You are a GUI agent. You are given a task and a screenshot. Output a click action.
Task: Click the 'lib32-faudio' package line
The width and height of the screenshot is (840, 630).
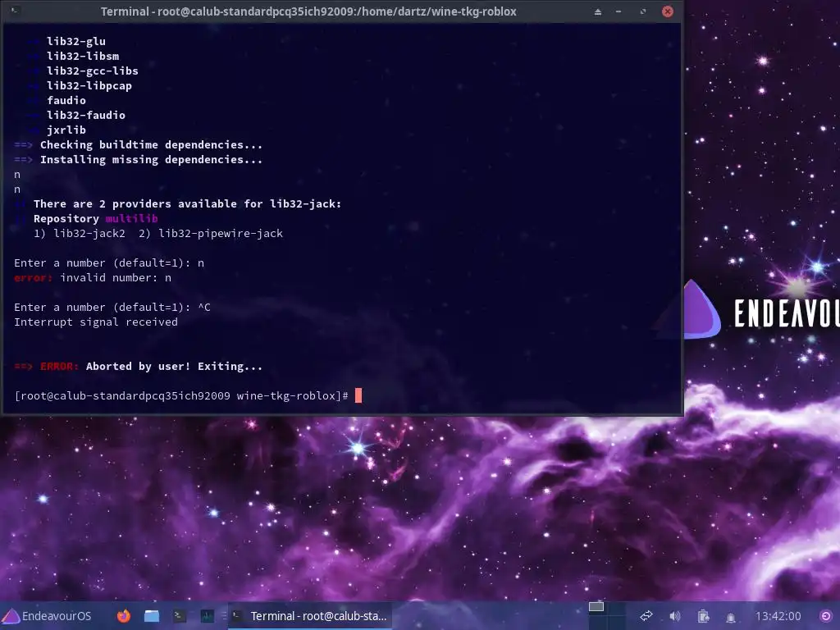86,115
